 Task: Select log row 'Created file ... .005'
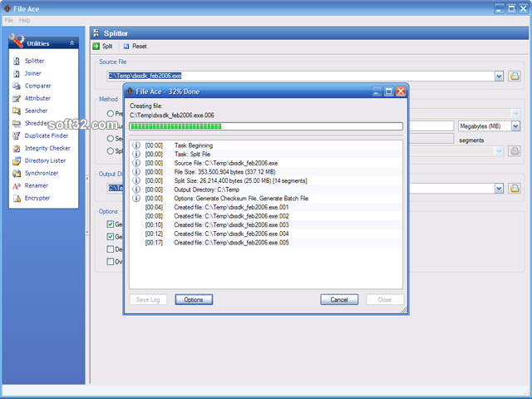tap(266, 243)
